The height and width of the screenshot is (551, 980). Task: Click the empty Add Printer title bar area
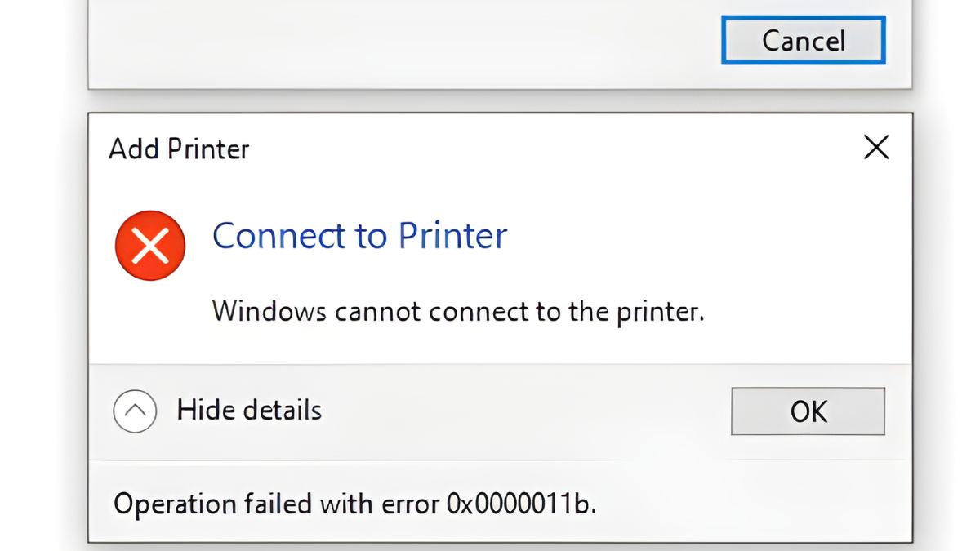click(x=555, y=149)
